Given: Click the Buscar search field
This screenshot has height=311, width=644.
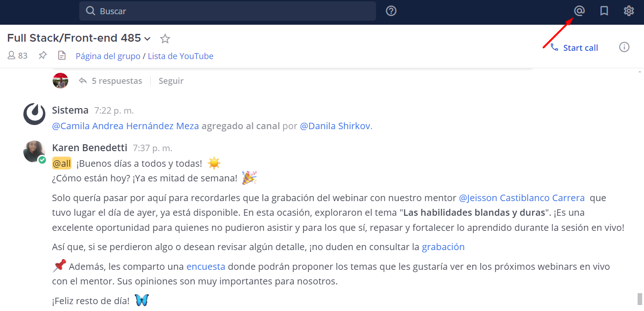Looking at the screenshot, I should 228,11.
